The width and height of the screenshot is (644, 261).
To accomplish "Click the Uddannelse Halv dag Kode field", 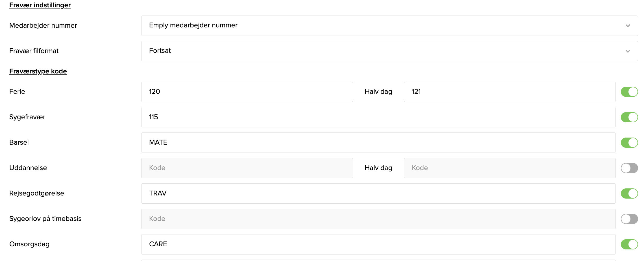I will [x=510, y=168].
